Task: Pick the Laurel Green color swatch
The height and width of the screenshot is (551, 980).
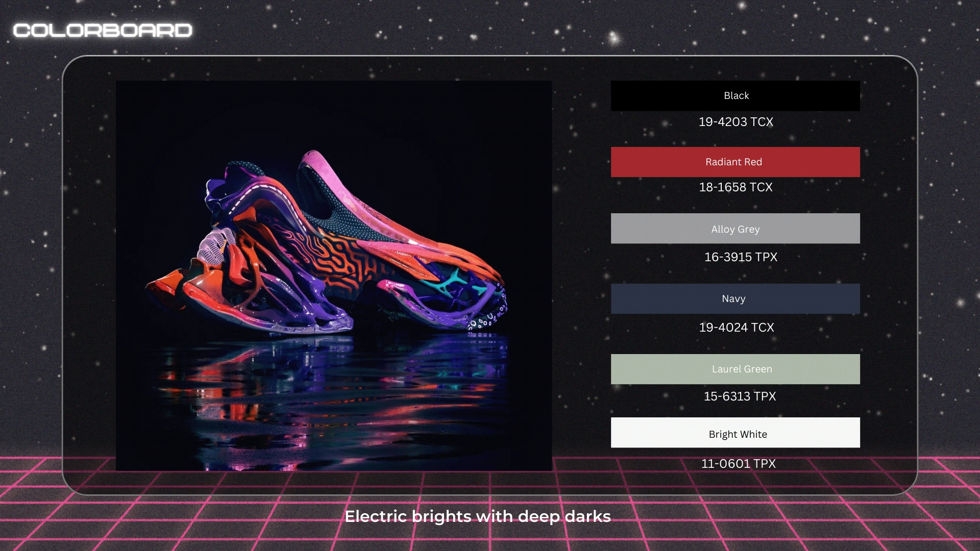Action: pos(735,369)
